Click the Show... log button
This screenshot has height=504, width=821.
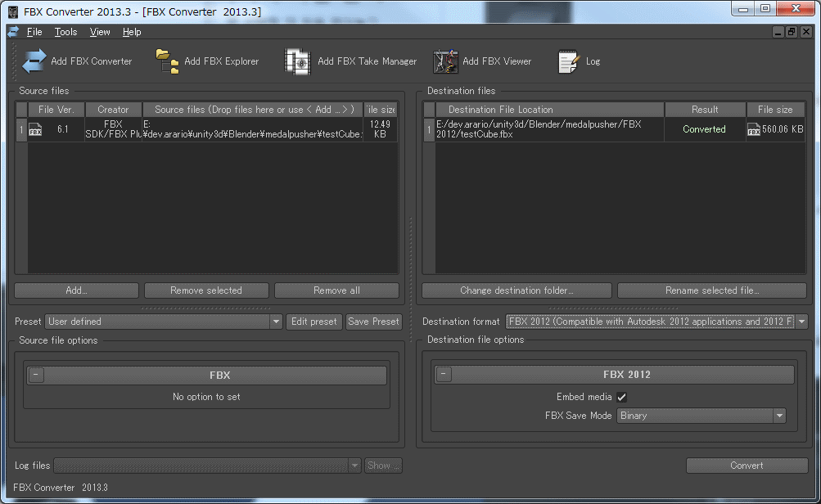pyautogui.click(x=383, y=466)
